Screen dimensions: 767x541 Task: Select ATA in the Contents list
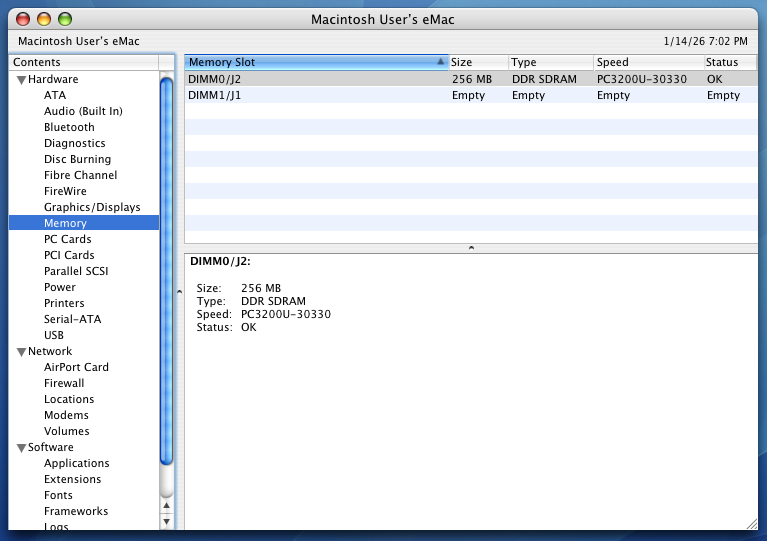click(55, 95)
